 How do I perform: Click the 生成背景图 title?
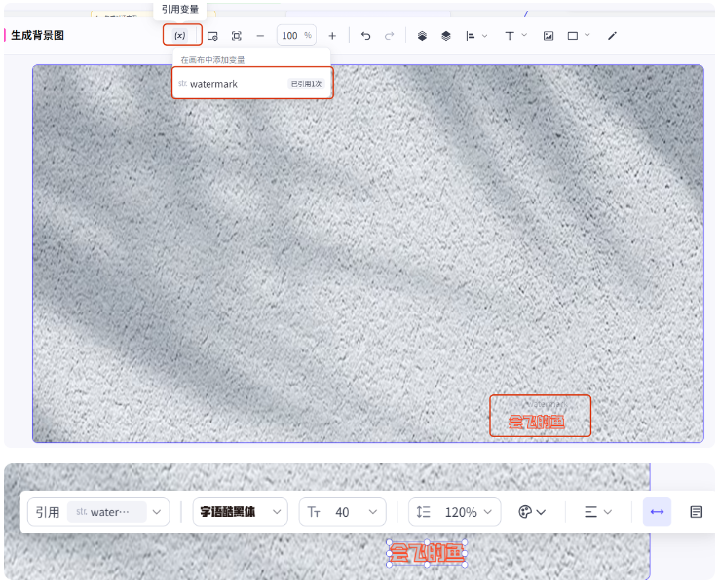38,35
